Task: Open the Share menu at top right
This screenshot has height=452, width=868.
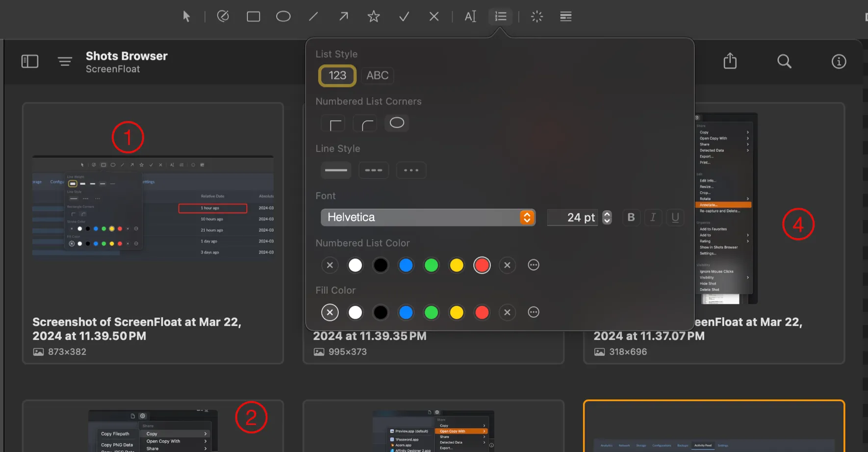Action: tap(729, 61)
